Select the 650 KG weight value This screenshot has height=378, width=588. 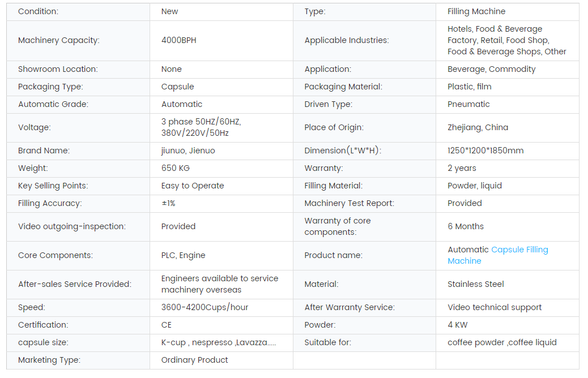[176, 168]
